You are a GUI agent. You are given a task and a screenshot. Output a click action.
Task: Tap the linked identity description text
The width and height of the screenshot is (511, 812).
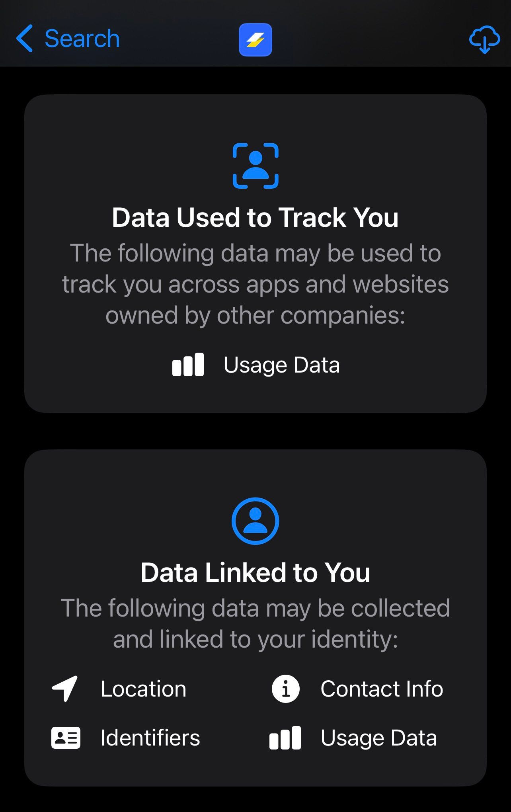[255, 623]
